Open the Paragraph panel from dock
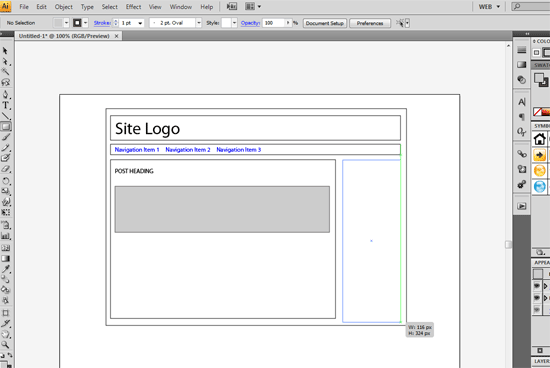The image size is (550, 368). (x=522, y=117)
